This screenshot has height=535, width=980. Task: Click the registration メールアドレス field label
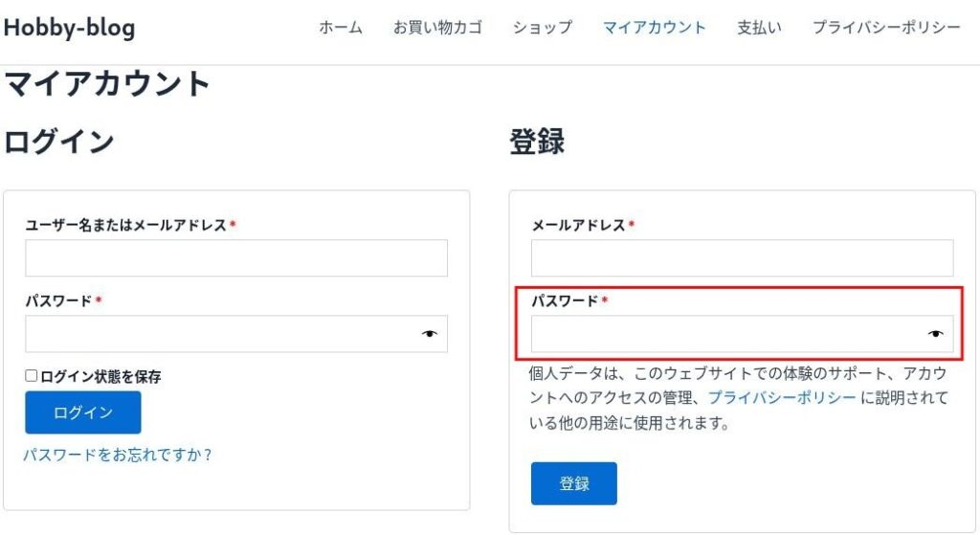[578, 225]
